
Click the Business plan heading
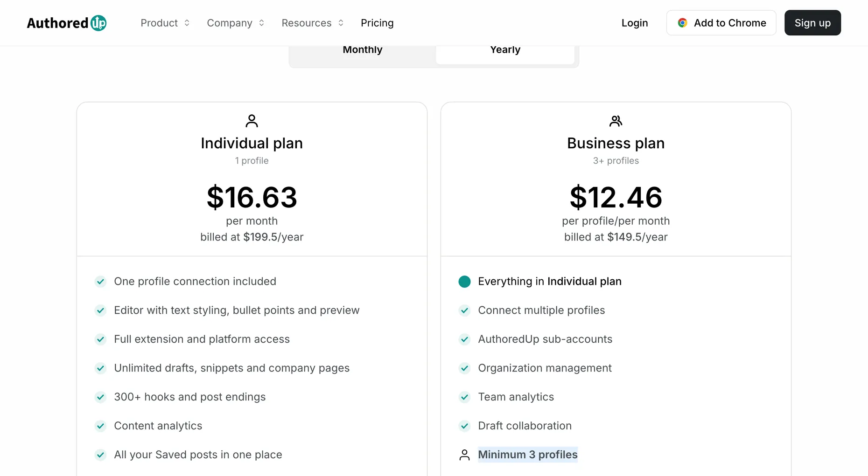pos(616,143)
